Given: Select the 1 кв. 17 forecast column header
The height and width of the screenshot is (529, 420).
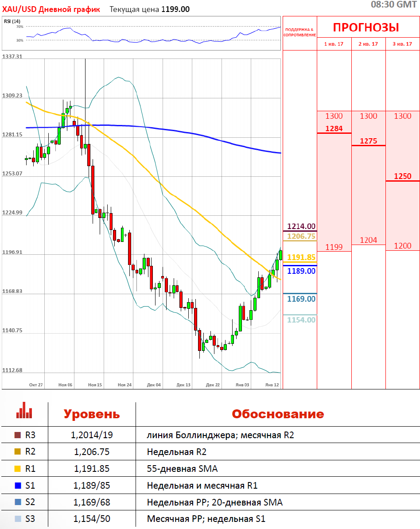Looking at the screenshot, I should pos(334,44).
